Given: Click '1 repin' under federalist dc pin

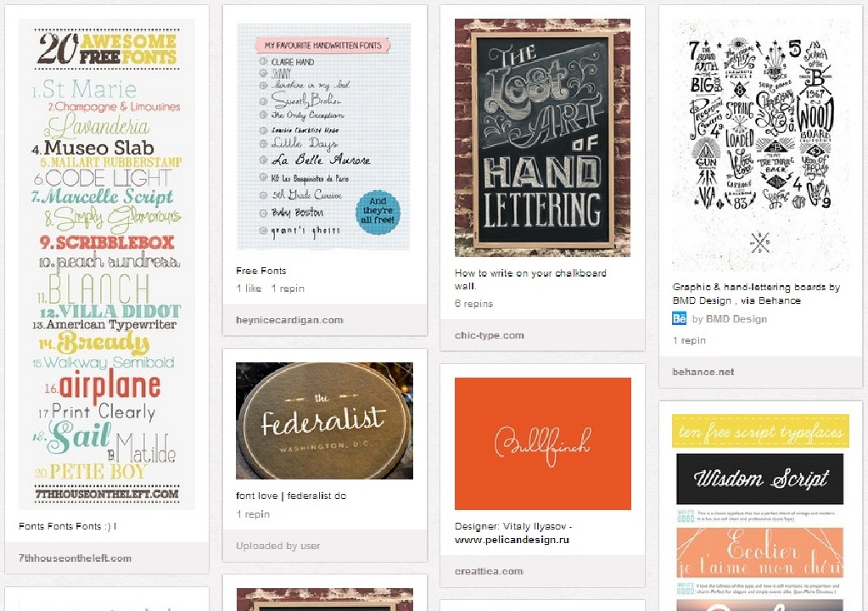Looking at the screenshot, I should tap(253, 514).
